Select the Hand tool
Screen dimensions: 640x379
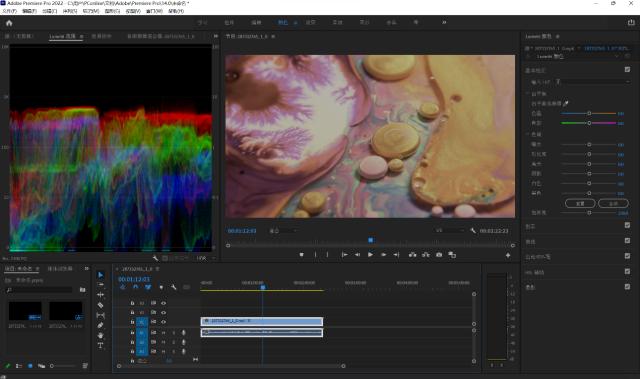coord(100,335)
